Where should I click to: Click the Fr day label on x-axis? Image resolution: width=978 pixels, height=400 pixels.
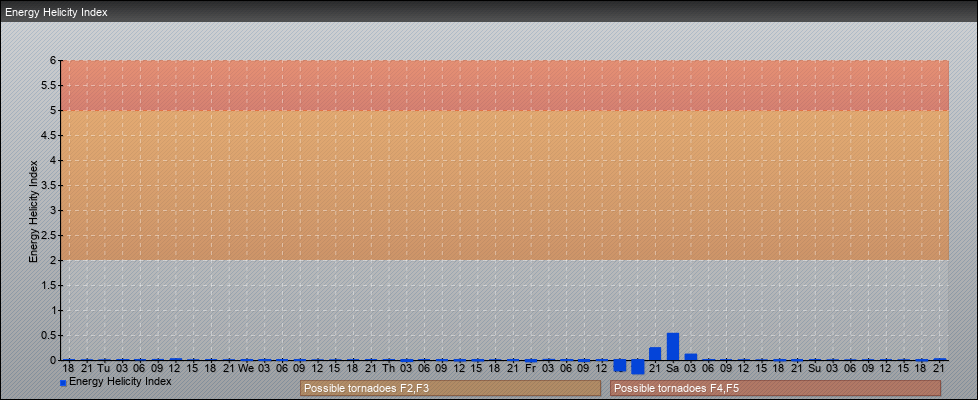[530, 369]
